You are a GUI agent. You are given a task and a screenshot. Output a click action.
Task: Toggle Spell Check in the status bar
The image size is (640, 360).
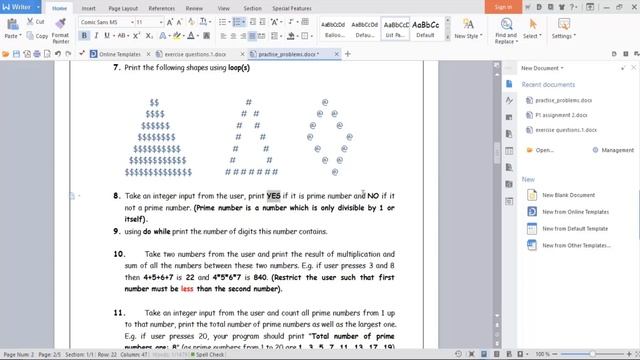207,355
